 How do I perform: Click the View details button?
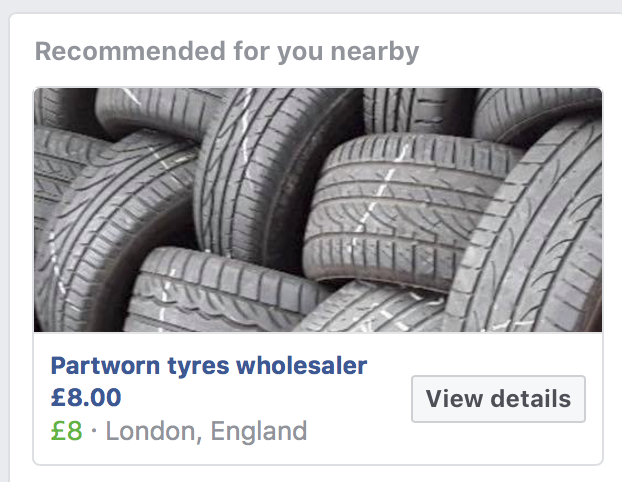point(498,399)
